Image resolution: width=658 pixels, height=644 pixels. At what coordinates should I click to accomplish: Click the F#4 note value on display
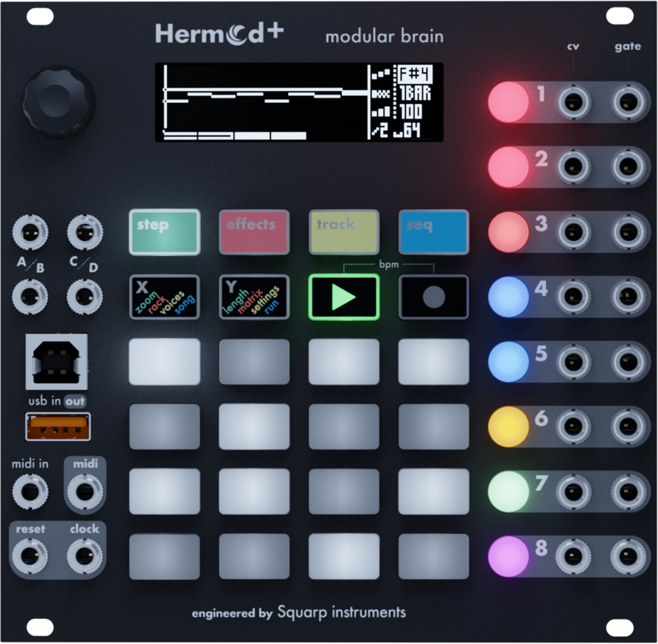(414, 74)
